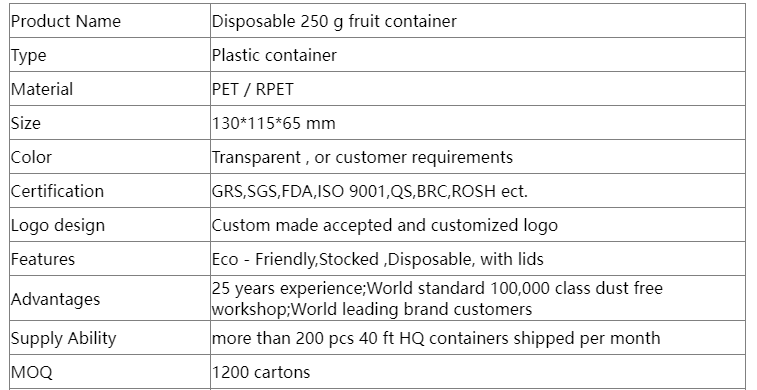Screen dimensions: 757x390
Task: Click the Size row label
Action: pyautogui.click(x=26, y=123)
